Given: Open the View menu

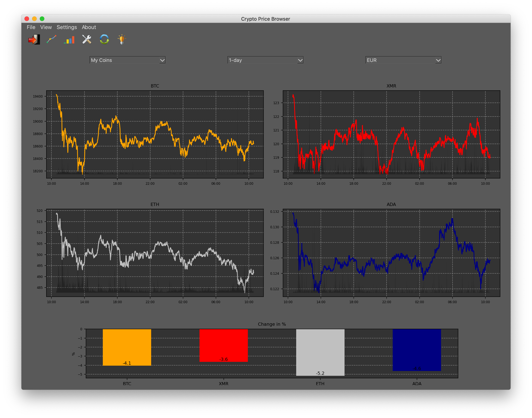Looking at the screenshot, I should pyautogui.click(x=46, y=27).
